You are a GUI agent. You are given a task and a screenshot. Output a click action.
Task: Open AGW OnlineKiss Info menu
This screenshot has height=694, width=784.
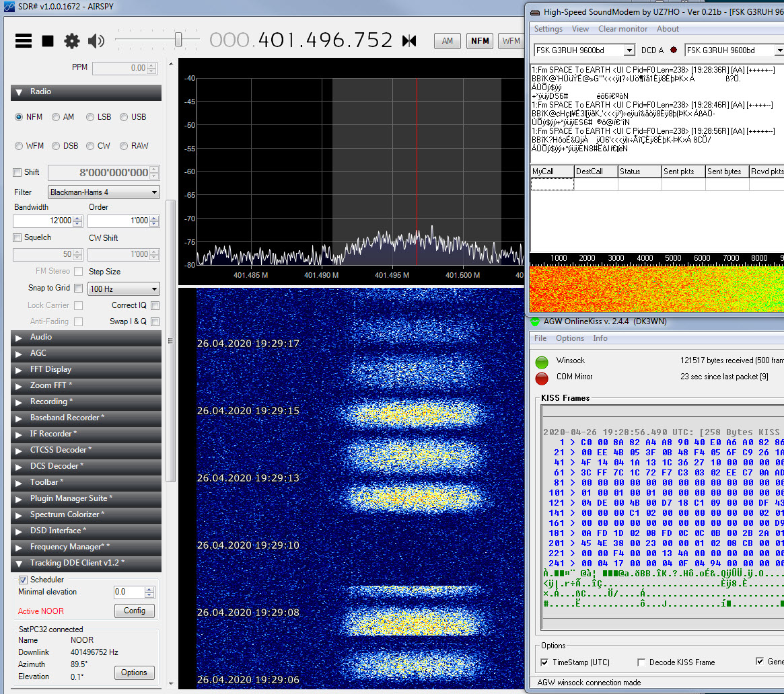[x=600, y=338]
